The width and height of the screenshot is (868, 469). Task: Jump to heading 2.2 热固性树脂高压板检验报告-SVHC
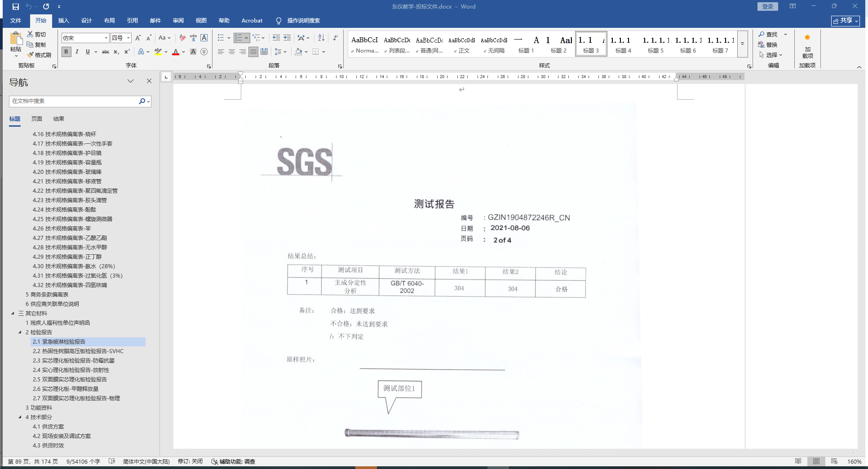click(x=78, y=351)
